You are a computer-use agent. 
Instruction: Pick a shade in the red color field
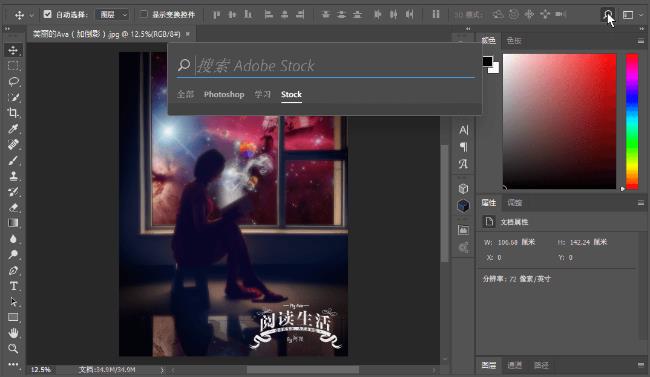coord(559,121)
